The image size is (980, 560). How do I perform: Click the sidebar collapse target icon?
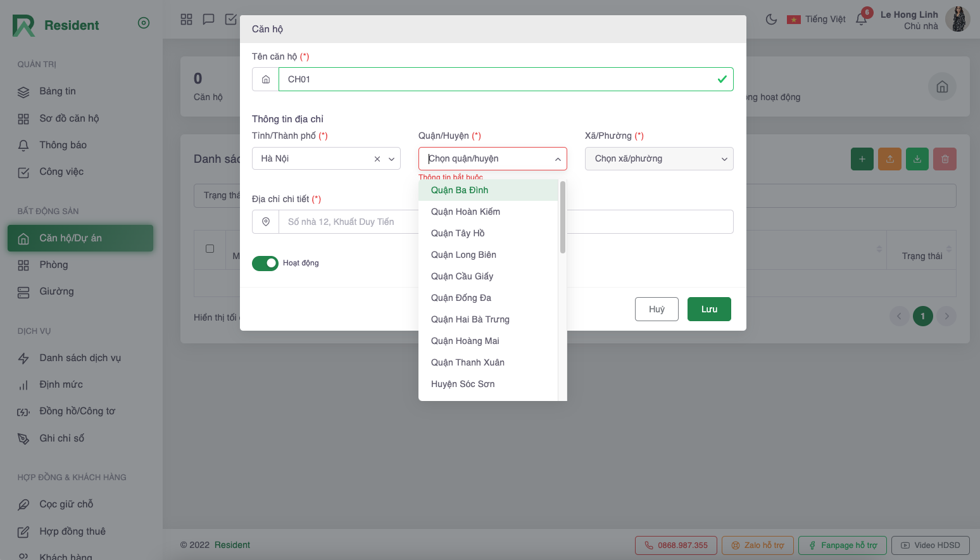click(x=144, y=23)
